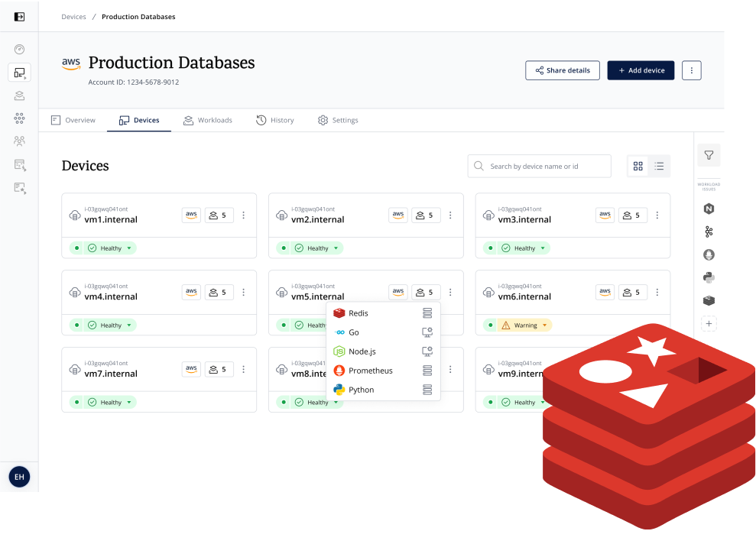The image size is (756, 544).
Task: Open vm3.internal card kebab menu
Action: (657, 215)
